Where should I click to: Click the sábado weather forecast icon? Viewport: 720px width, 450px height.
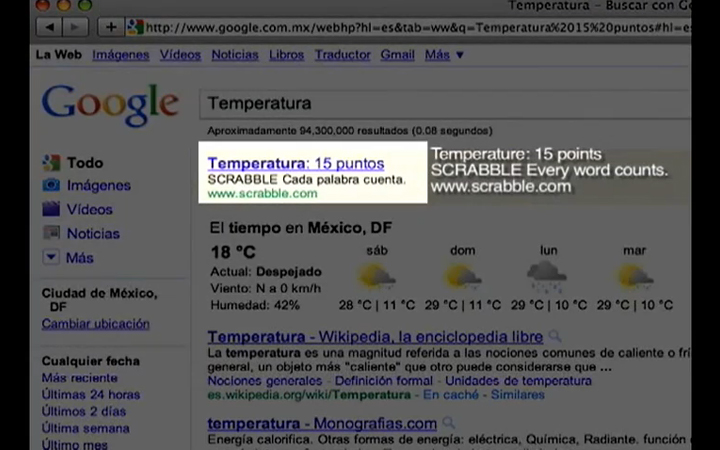pos(377,277)
